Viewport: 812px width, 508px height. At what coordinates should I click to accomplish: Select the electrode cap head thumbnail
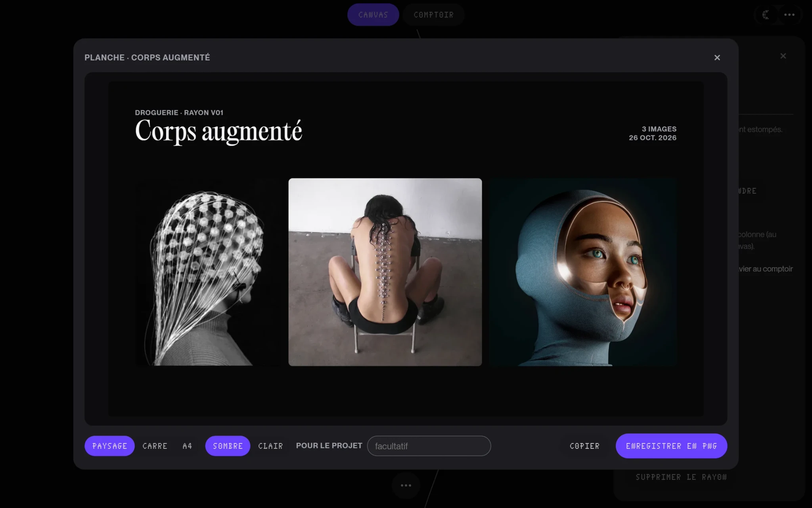209,272
